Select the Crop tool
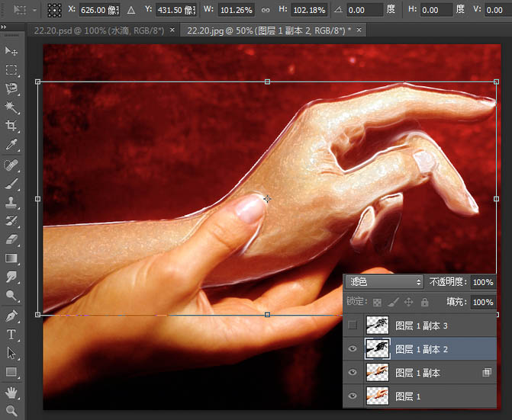The height and width of the screenshot is (420, 512). tap(11, 126)
